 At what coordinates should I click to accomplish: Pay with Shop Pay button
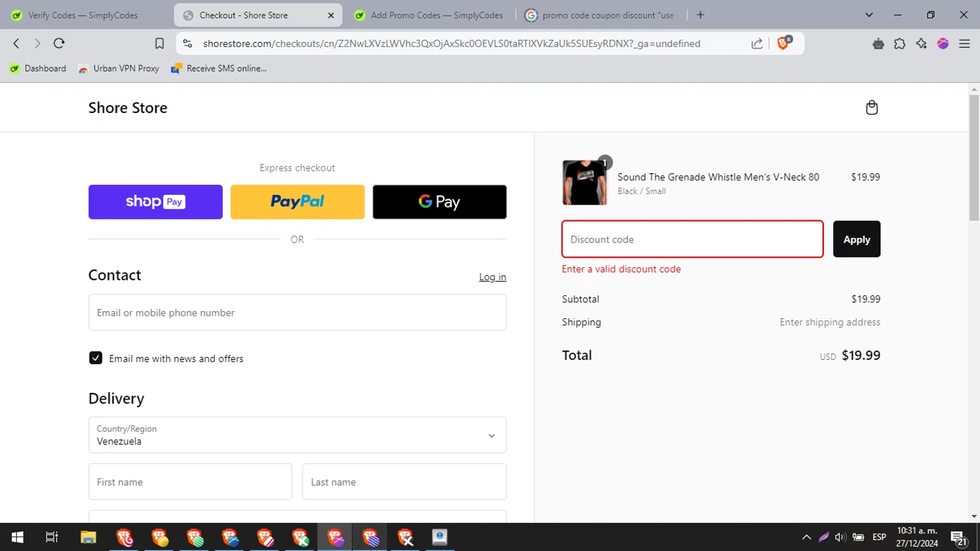tap(155, 202)
